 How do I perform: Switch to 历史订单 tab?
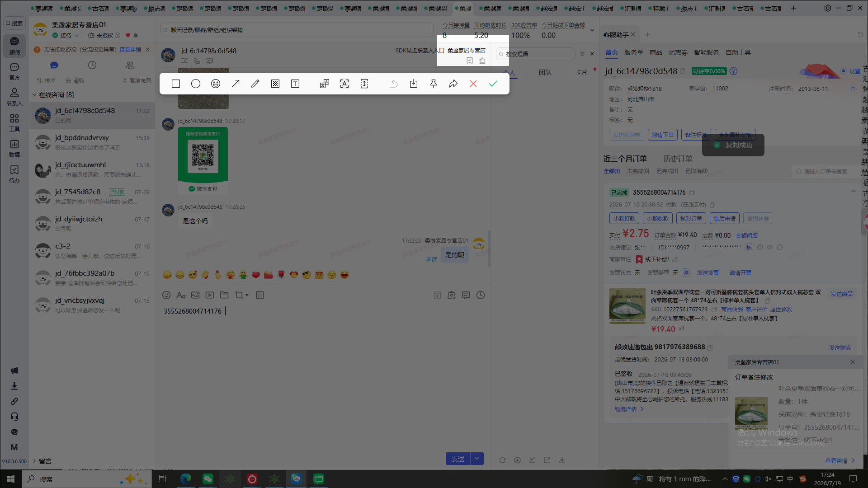678,159
